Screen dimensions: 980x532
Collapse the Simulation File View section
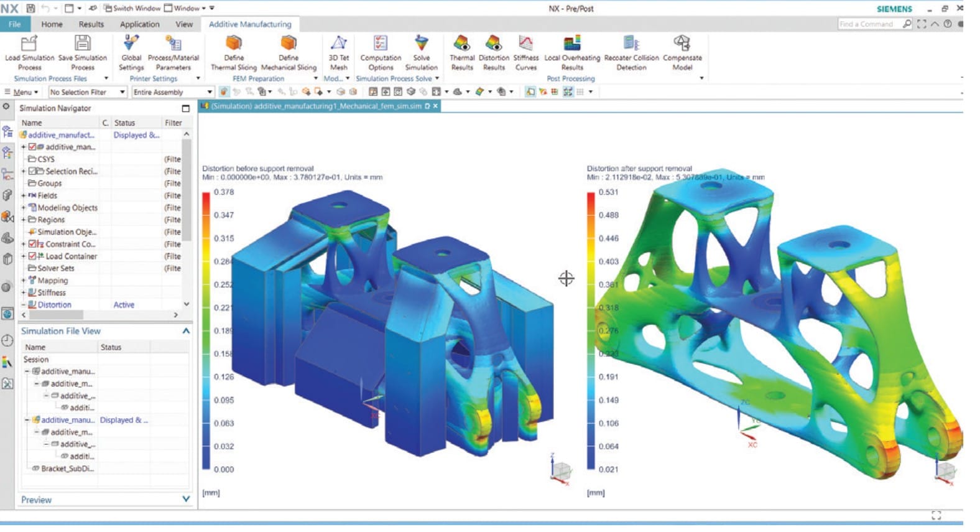(x=186, y=331)
